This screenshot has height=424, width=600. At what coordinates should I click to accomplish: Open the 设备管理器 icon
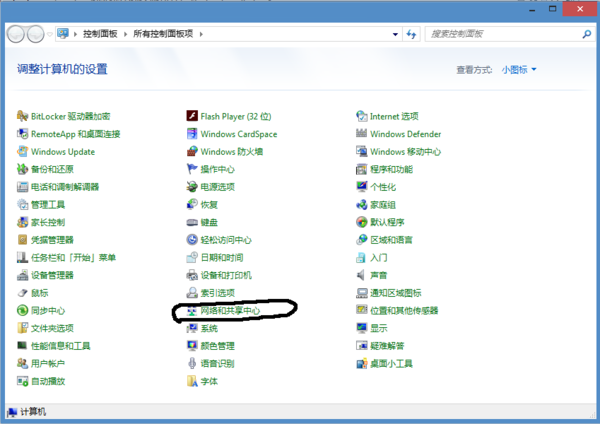point(23,275)
